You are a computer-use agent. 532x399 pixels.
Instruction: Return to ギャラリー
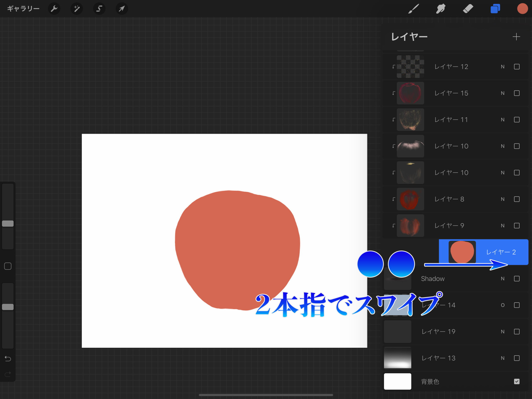coord(23,9)
